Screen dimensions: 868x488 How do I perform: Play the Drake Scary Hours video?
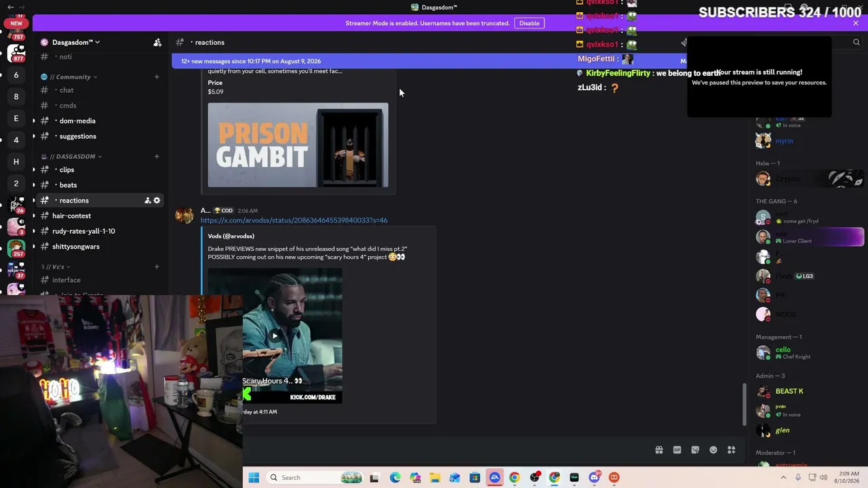(275, 335)
